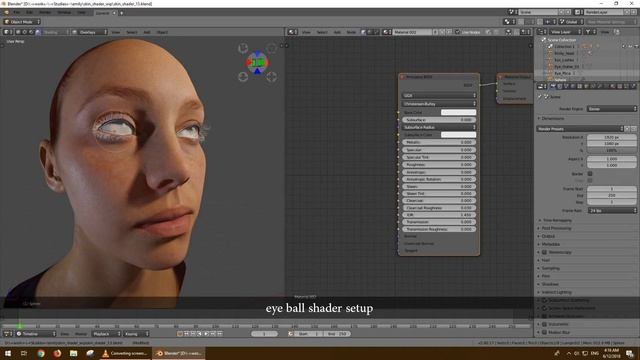Open the Christensen-Burley subsurface method dropdown

click(x=439, y=104)
